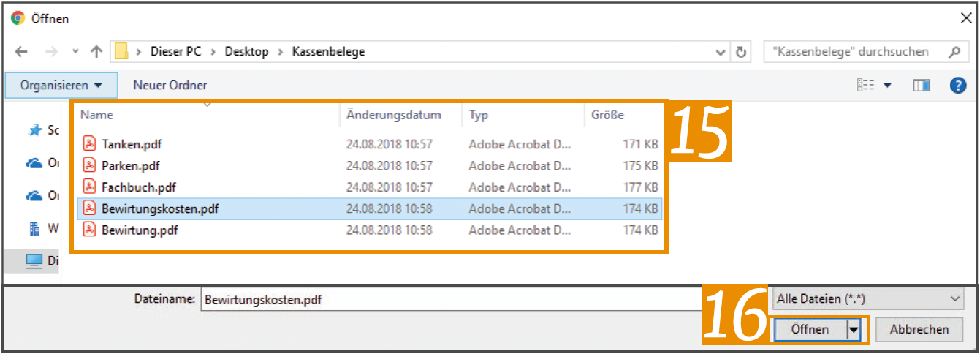Select the file Bewirtung.pdf
The height and width of the screenshot is (354, 980).
pos(370,230)
